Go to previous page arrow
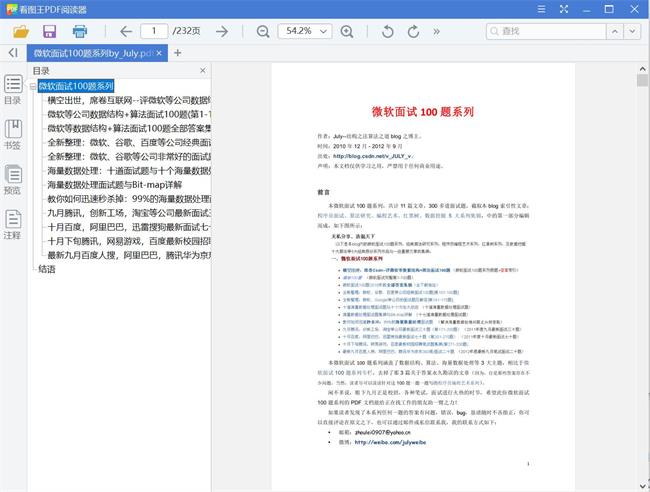This screenshot has width=650, height=492. [126, 32]
